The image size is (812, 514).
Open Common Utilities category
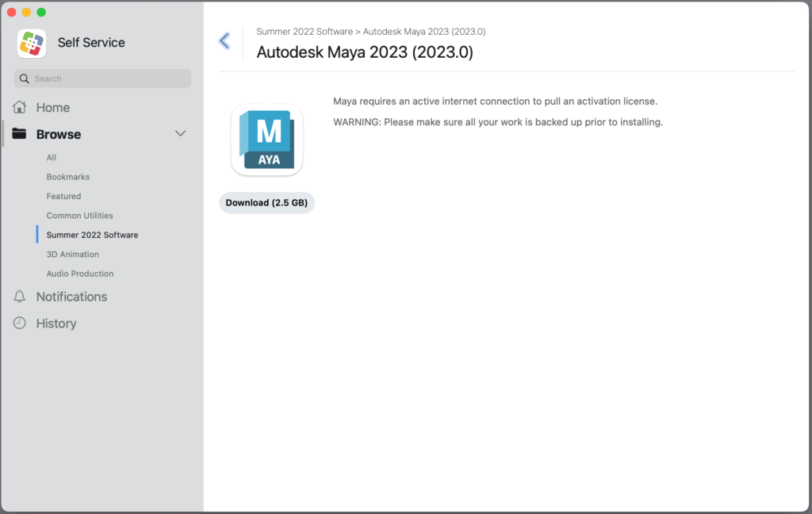pyautogui.click(x=80, y=216)
